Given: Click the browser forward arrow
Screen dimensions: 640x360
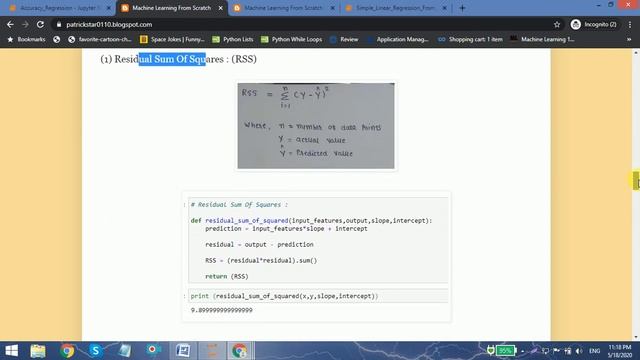Looking at the screenshot, I should point(25,24).
